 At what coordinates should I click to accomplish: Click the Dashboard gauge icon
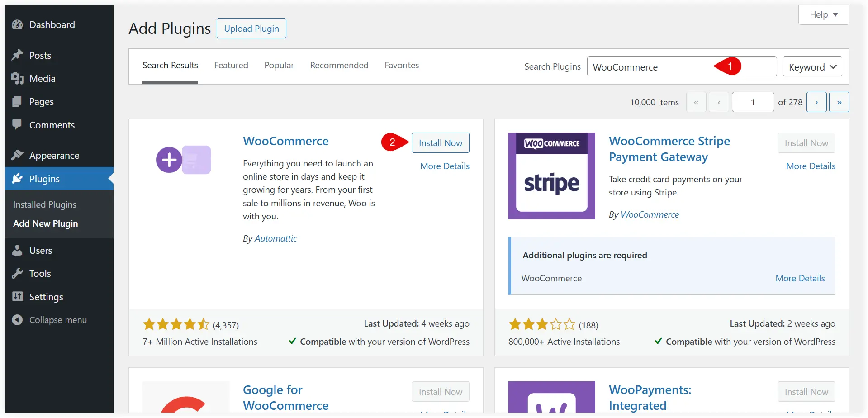(17, 24)
